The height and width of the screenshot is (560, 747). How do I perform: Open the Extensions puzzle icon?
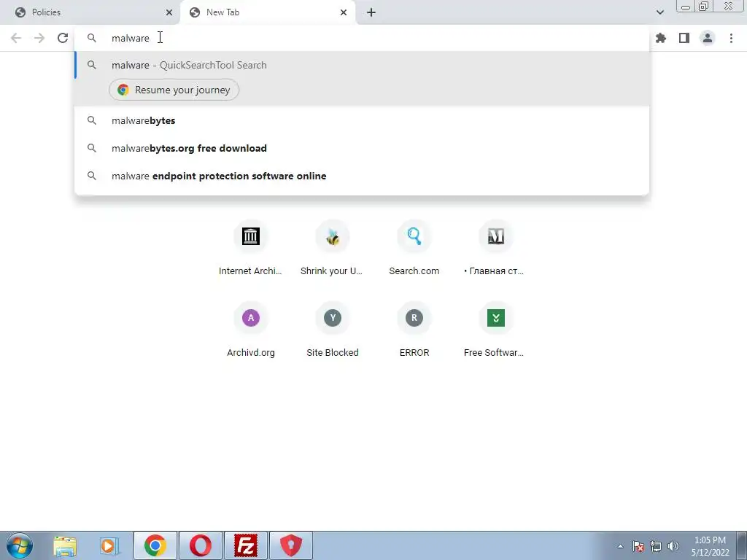661,38
